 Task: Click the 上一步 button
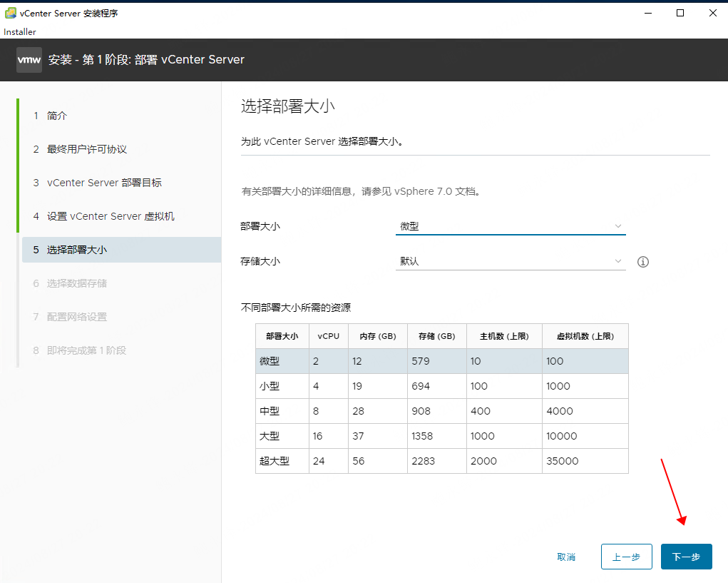tap(626, 557)
